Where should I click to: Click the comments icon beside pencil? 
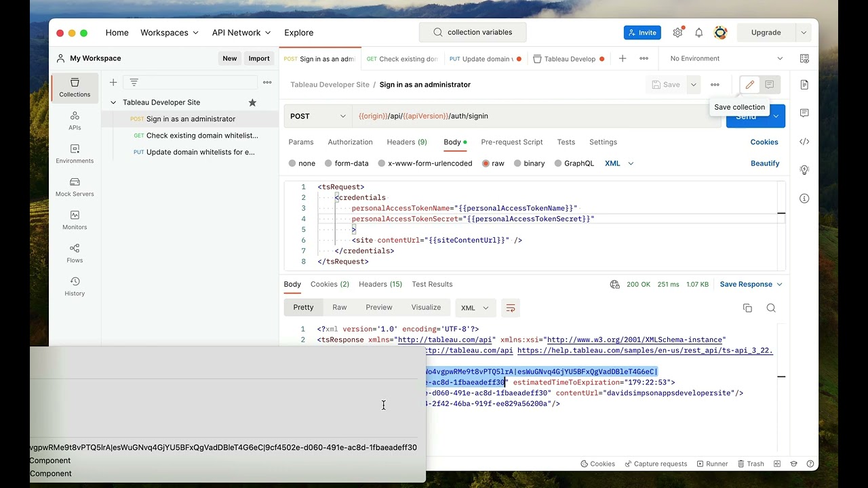pos(770,85)
